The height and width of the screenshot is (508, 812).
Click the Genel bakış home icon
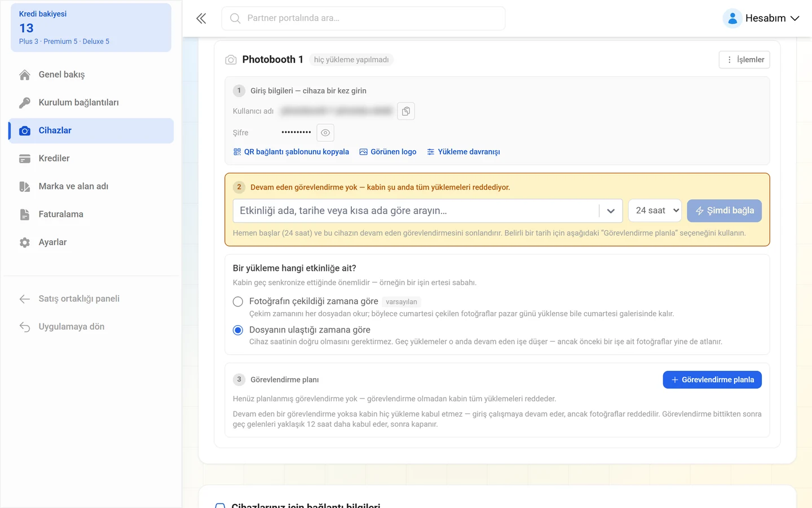coord(25,75)
